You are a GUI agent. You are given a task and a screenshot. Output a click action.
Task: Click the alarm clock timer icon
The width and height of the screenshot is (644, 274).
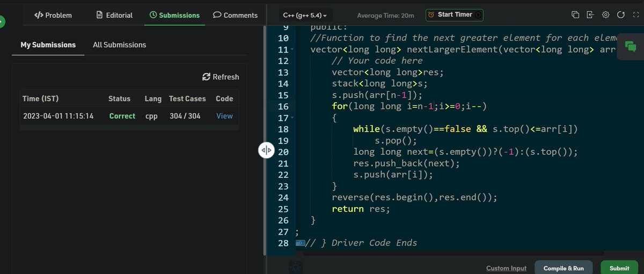431,15
